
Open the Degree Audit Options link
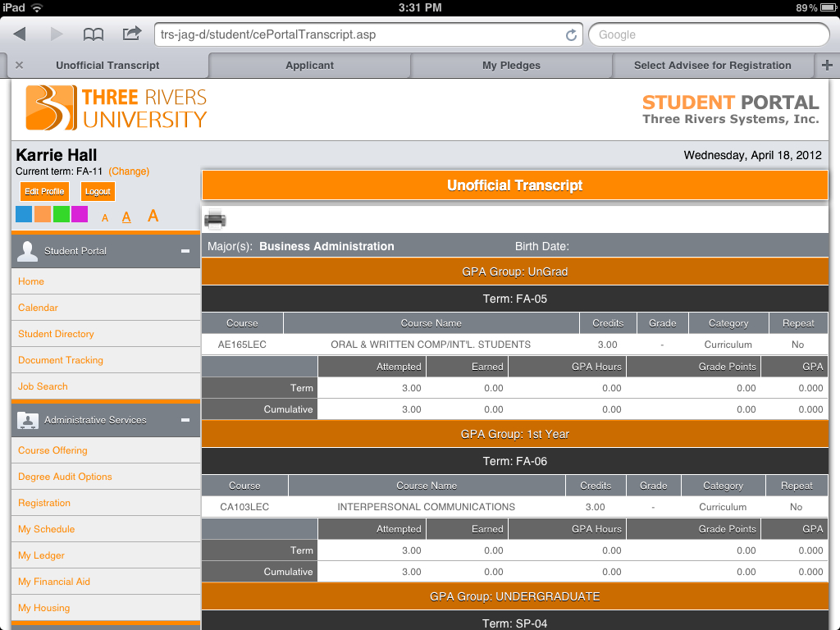click(65, 477)
